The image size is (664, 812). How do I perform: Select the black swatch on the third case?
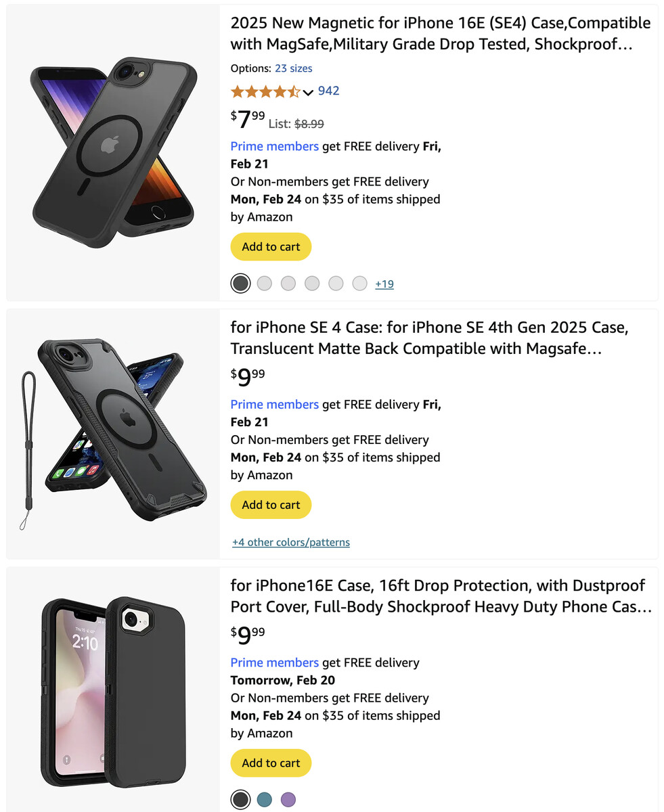(240, 799)
